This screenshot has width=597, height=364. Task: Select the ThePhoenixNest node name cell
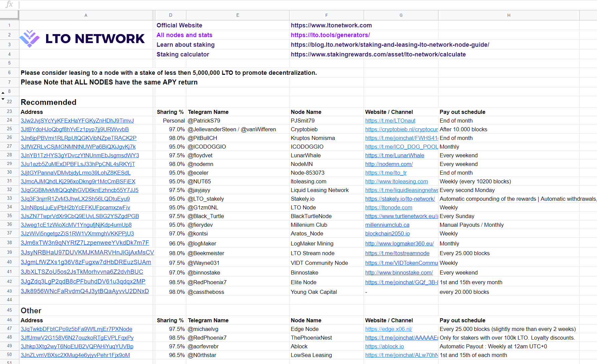(x=327, y=338)
